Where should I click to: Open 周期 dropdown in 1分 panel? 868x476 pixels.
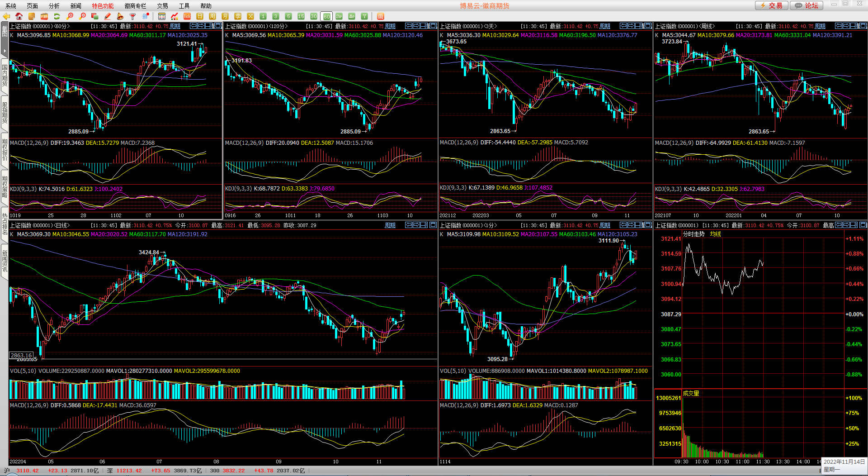pyautogui.click(x=605, y=225)
